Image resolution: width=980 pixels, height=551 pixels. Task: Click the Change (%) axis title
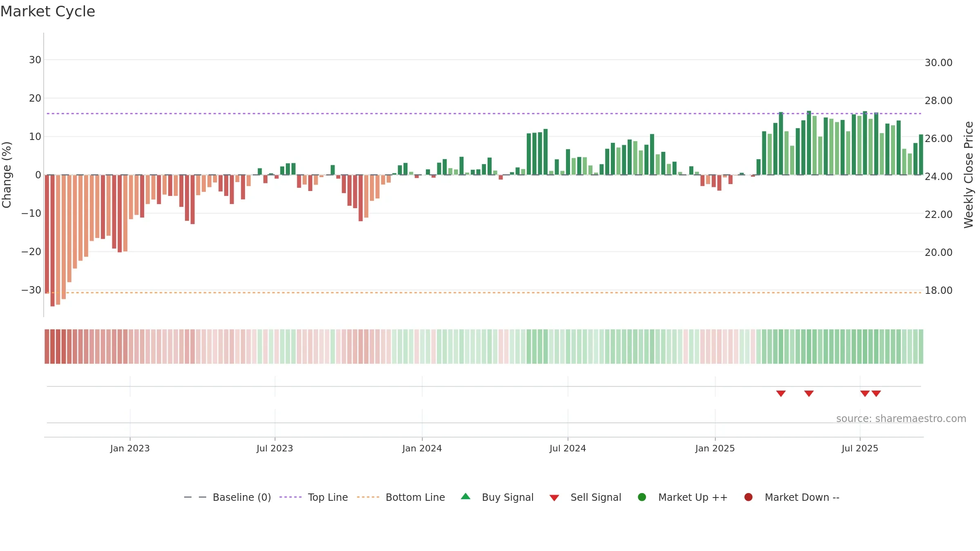pos(7,175)
